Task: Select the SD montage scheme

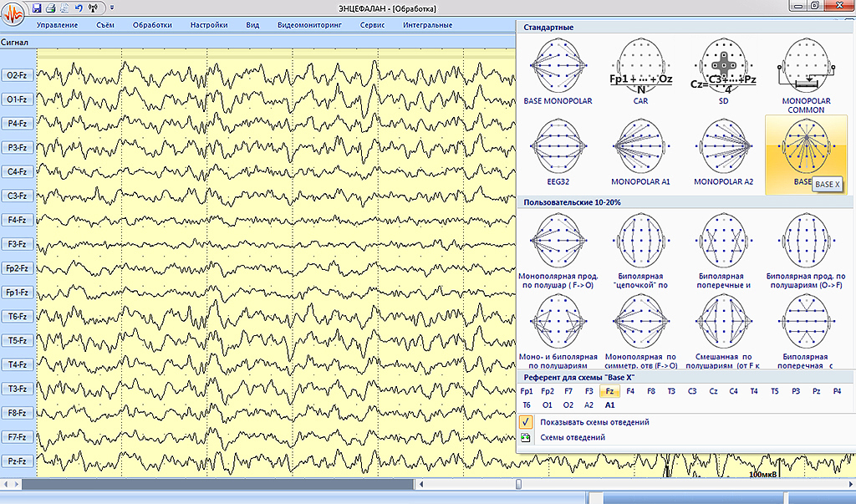Action: 723,71
